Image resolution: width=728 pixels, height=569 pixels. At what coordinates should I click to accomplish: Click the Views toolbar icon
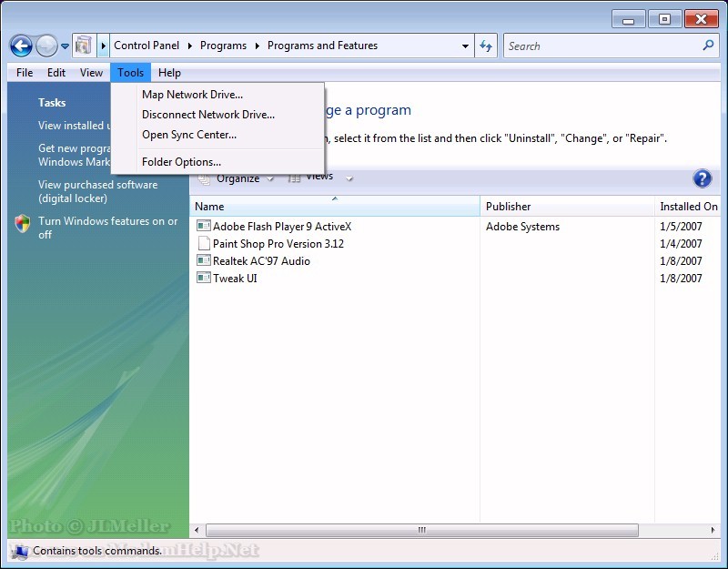tap(294, 178)
